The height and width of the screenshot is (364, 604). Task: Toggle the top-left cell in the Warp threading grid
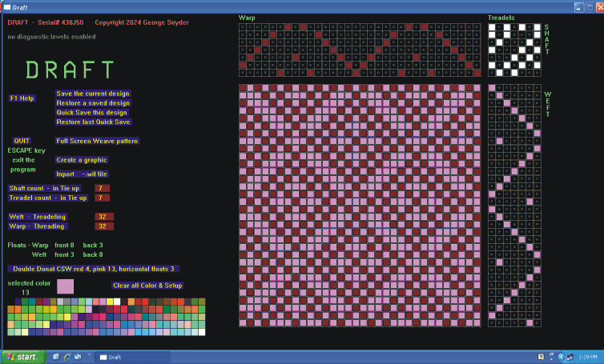(244, 26)
